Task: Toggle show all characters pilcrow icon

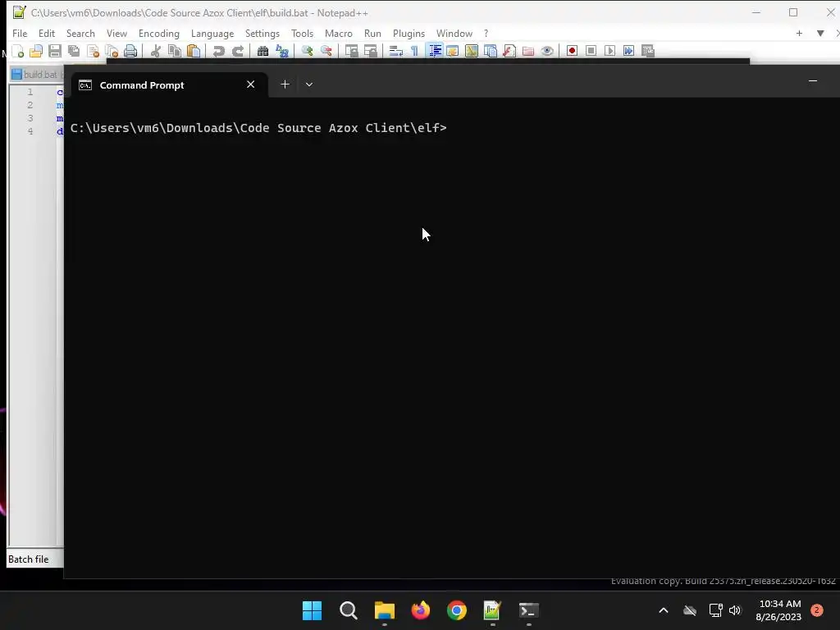Action: (414, 51)
